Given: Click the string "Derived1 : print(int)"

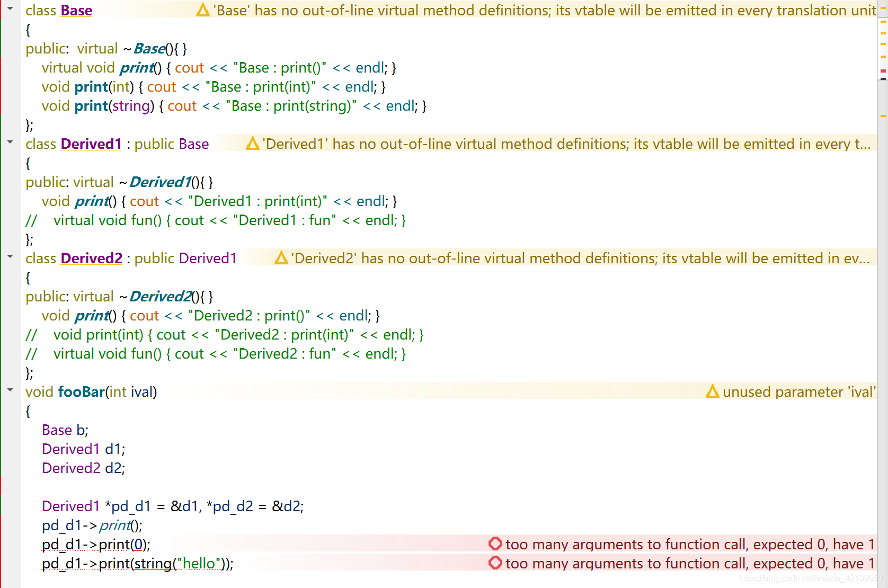Looking at the screenshot, I should tap(258, 201).
